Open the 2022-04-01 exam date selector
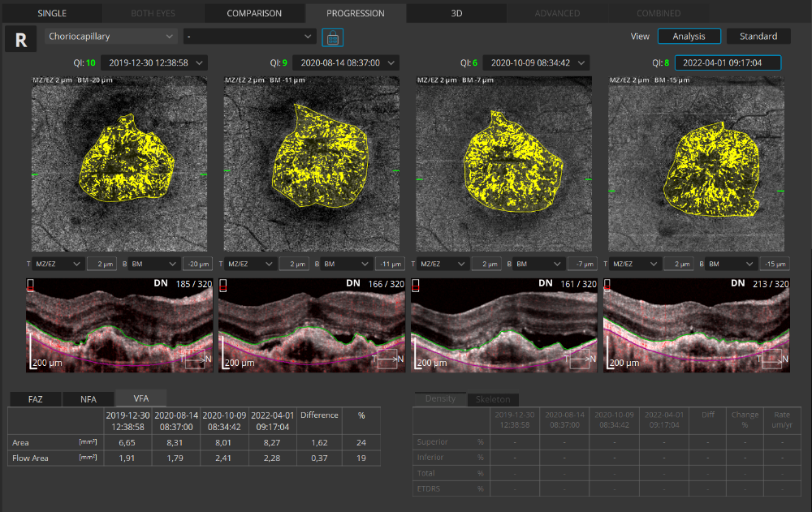This screenshot has width=812, height=512. (x=728, y=62)
